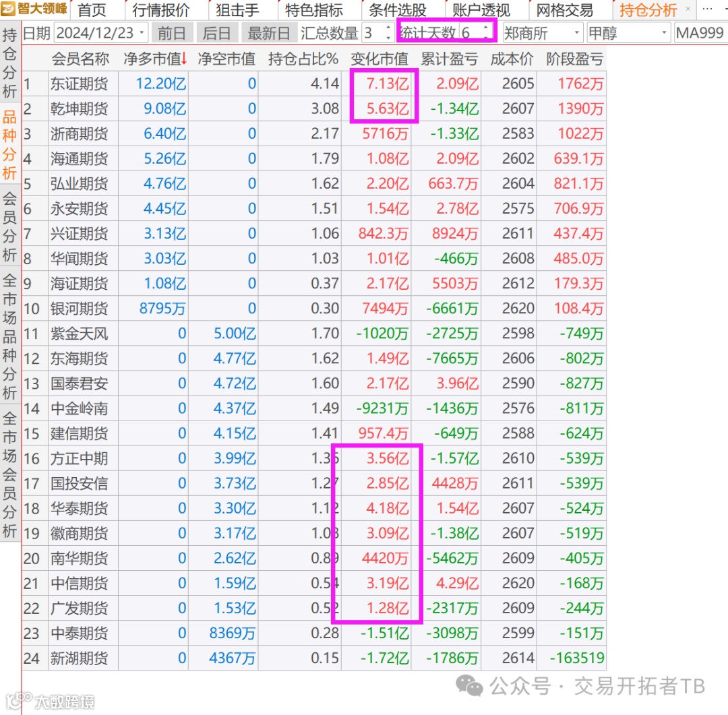The height and width of the screenshot is (715, 728).
Task: Select the 国泰君安 row
Action: point(314,383)
